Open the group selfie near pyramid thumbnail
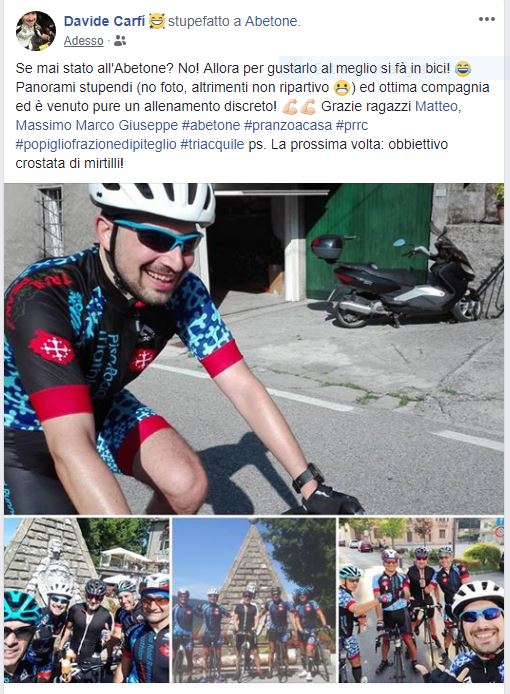Viewport: 510px width, 694px height. [87, 600]
